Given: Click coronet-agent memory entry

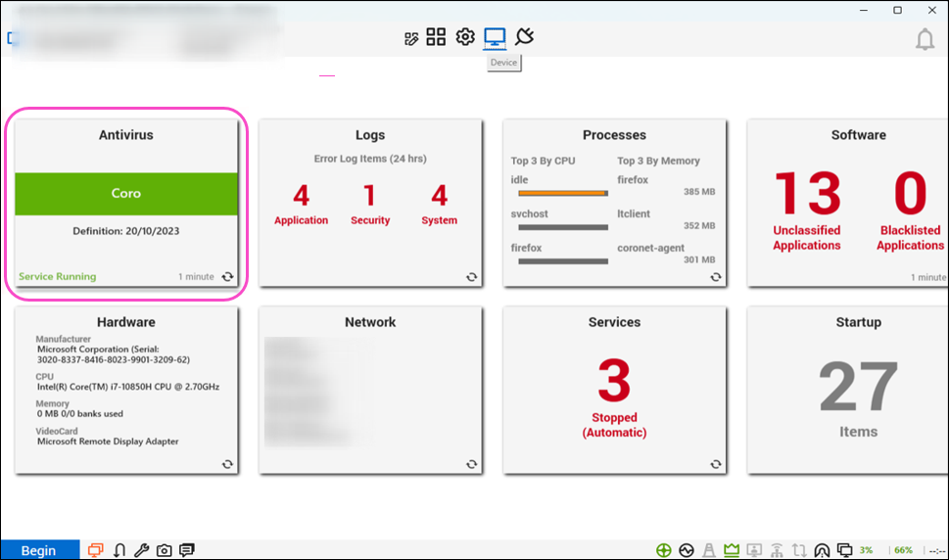Looking at the screenshot, I should pyautogui.click(x=666, y=254).
